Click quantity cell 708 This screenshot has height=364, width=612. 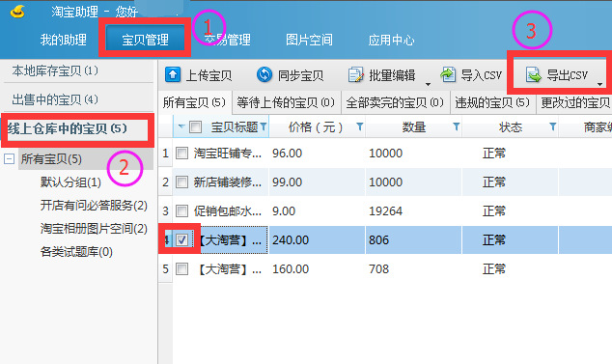(x=378, y=268)
